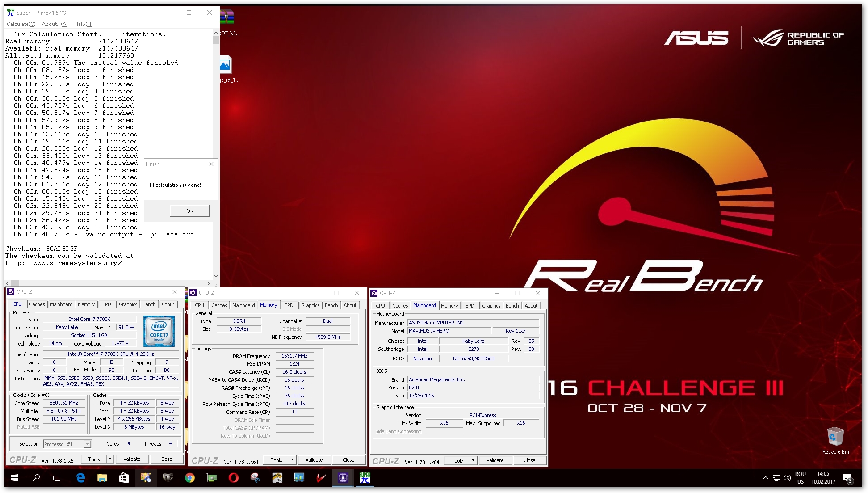Open Graphics tab in the Memory-tab CPU-Z window
The width and height of the screenshot is (868, 493).
pyautogui.click(x=310, y=305)
